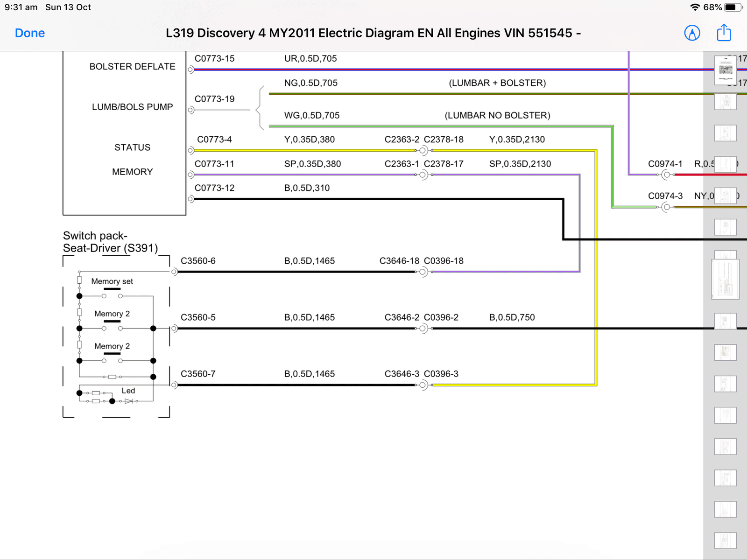747x560 pixels.
Task: Tap connector label C0773-19
Action: point(215,99)
